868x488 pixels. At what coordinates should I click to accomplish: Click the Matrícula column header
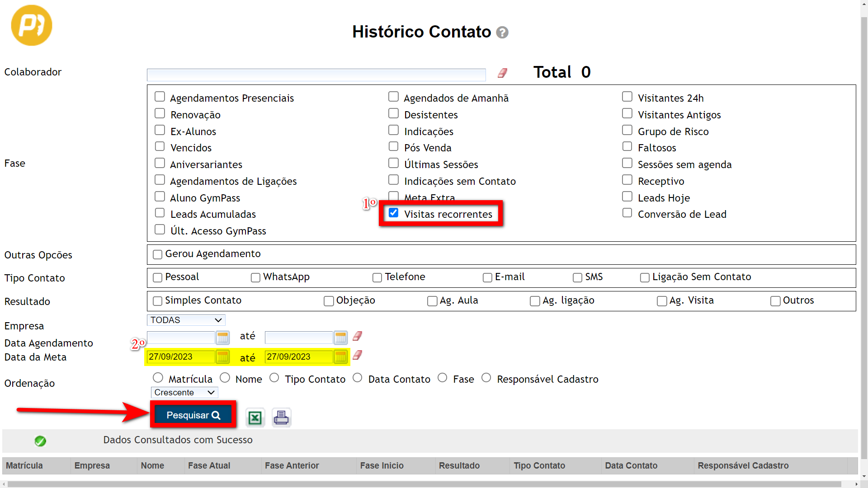click(x=24, y=465)
